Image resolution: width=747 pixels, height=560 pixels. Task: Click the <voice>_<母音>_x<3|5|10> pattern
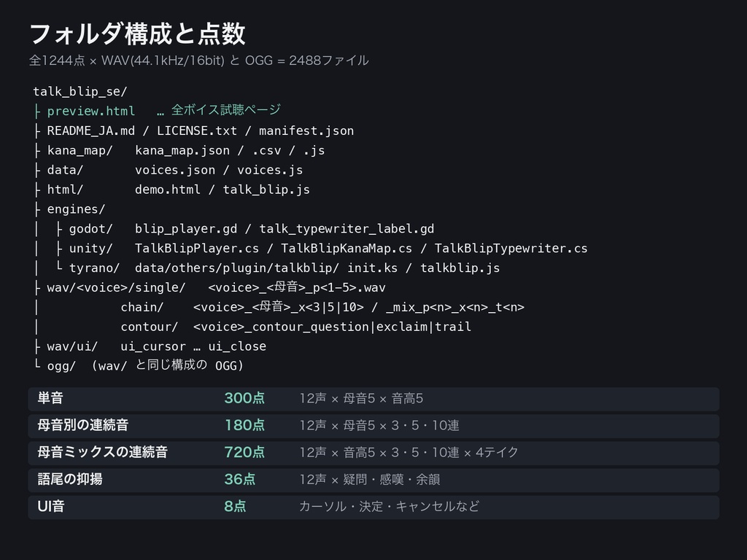point(279,307)
